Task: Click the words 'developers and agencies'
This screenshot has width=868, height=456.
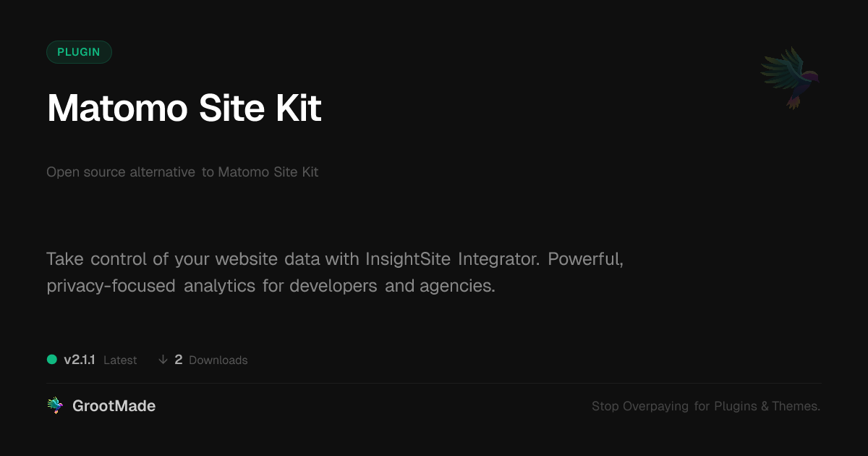Action: click(392, 286)
